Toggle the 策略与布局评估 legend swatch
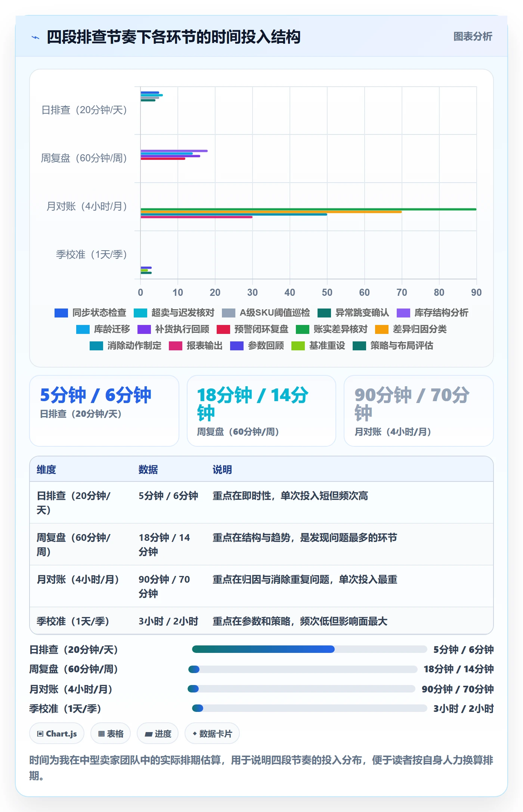The height and width of the screenshot is (812, 523). 359,345
